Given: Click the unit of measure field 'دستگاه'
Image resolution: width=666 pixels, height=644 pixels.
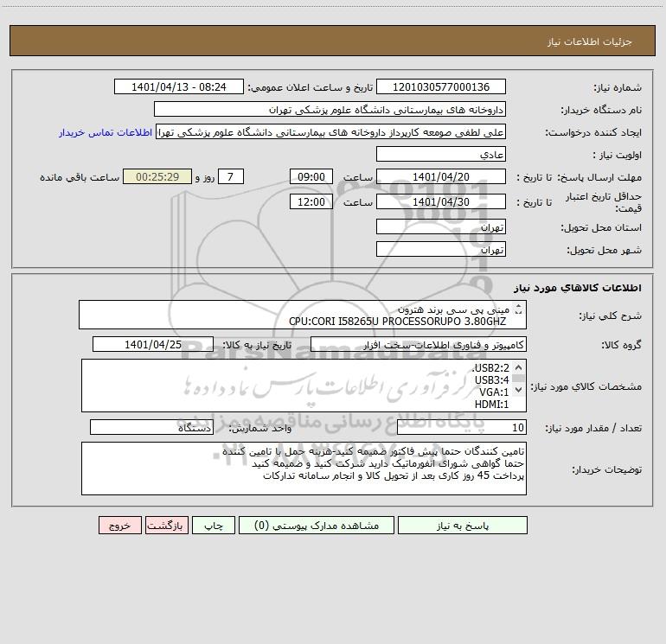Looking at the screenshot, I should point(151,427).
